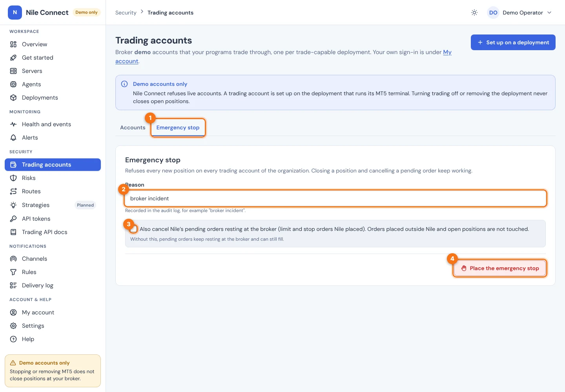Open My account in the sidebar
The height and width of the screenshot is (392, 565).
point(53,312)
